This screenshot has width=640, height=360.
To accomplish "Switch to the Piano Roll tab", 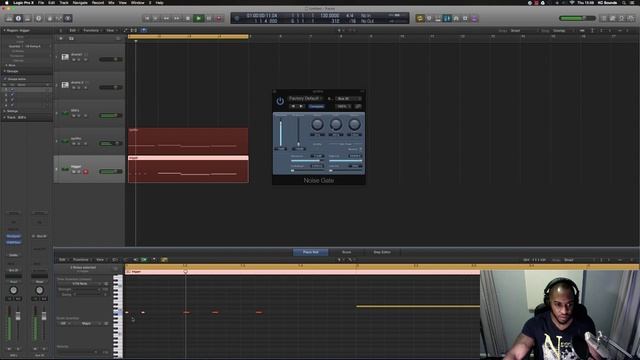I will [x=311, y=252].
